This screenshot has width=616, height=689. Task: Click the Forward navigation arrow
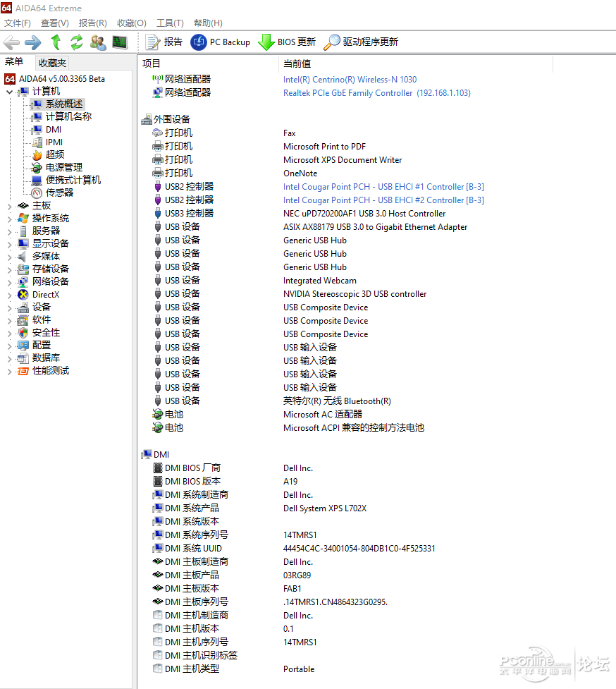pyautogui.click(x=33, y=42)
